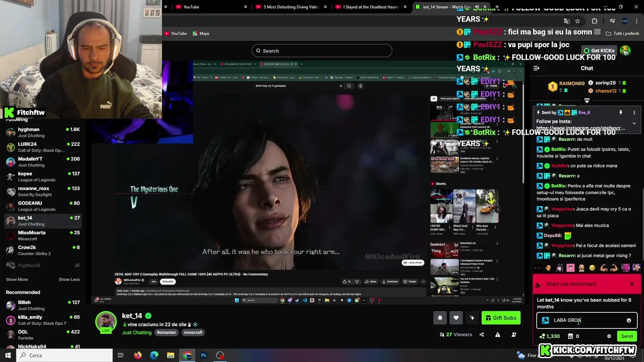Toggle the pin icon on pinned message

(x=621, y=113)
